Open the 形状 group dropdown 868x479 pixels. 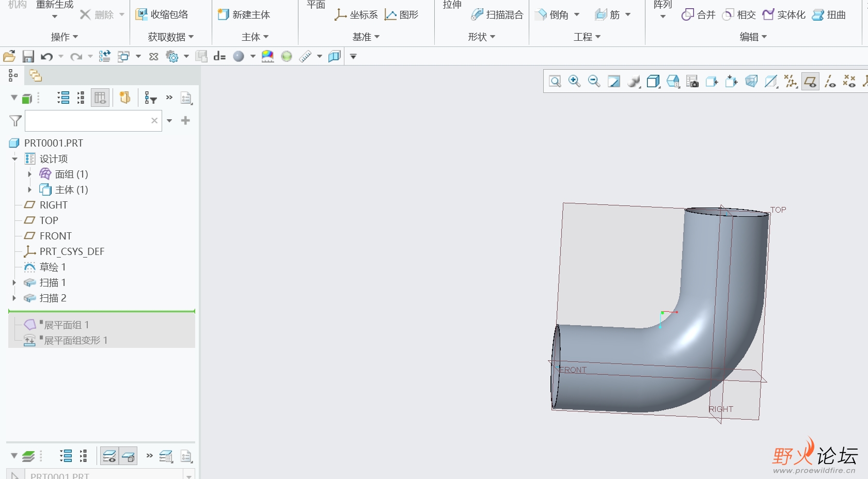(x=482, y=37)
